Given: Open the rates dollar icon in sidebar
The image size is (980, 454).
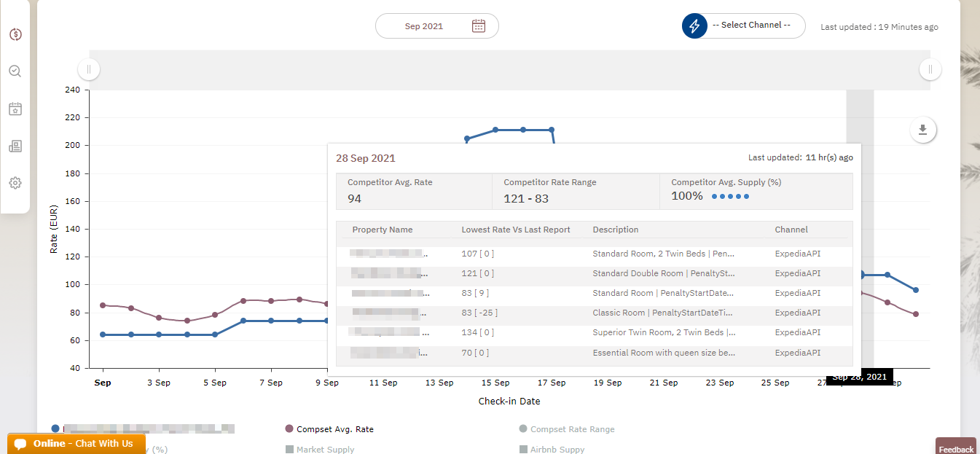Looking at the screenshot, I should 15,34.
